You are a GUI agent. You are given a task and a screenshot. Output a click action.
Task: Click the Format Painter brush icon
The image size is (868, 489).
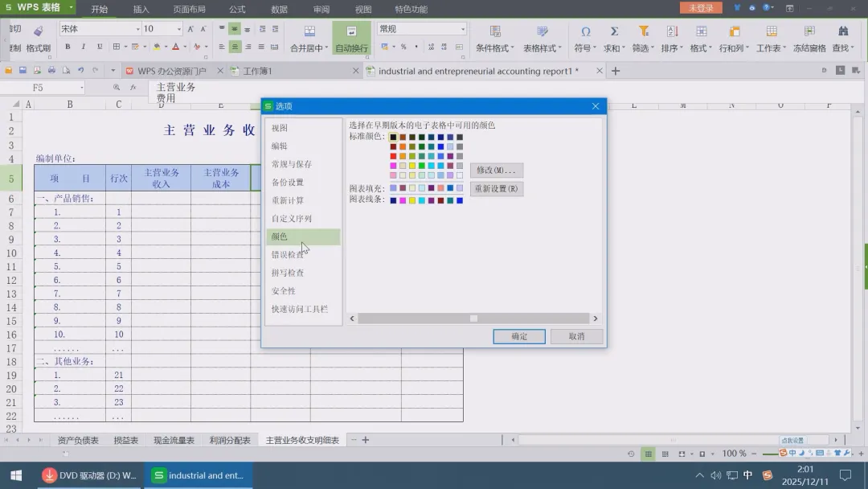tap(39, 31)
